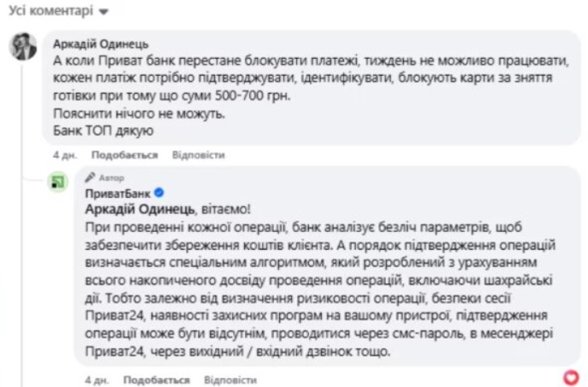Click Аркадій Одинець's profile photo
Viewport: 588px width, 387px height.
22,48
